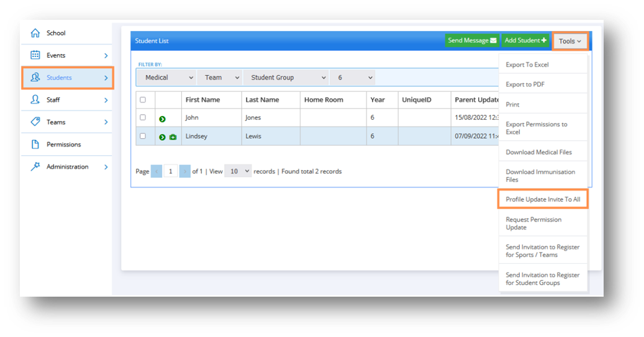This screenshot has width=644, height=337.
Task: Click the Permissions document icon
Action: [35, 144]
